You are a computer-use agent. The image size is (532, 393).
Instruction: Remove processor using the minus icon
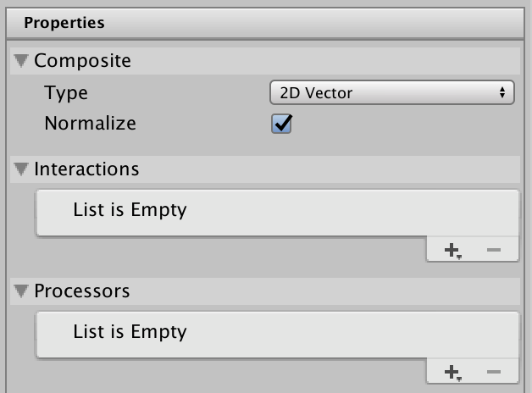tap(494, 373)
